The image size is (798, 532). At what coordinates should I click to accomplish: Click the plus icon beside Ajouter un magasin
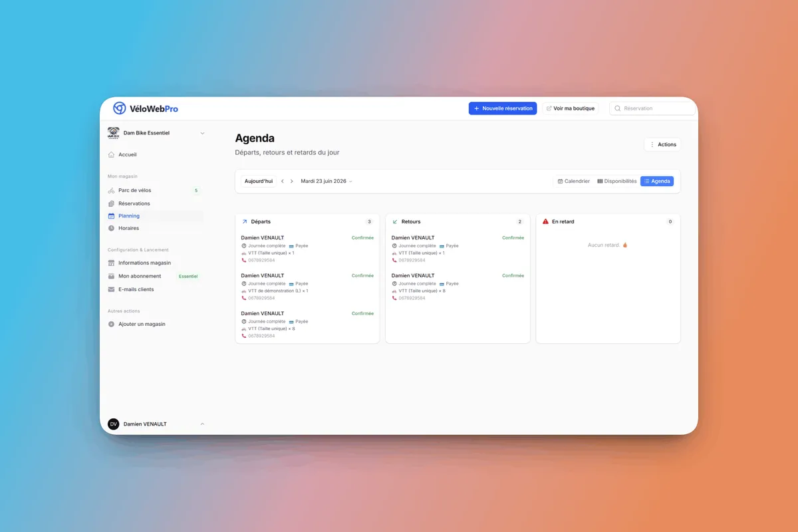111,324
